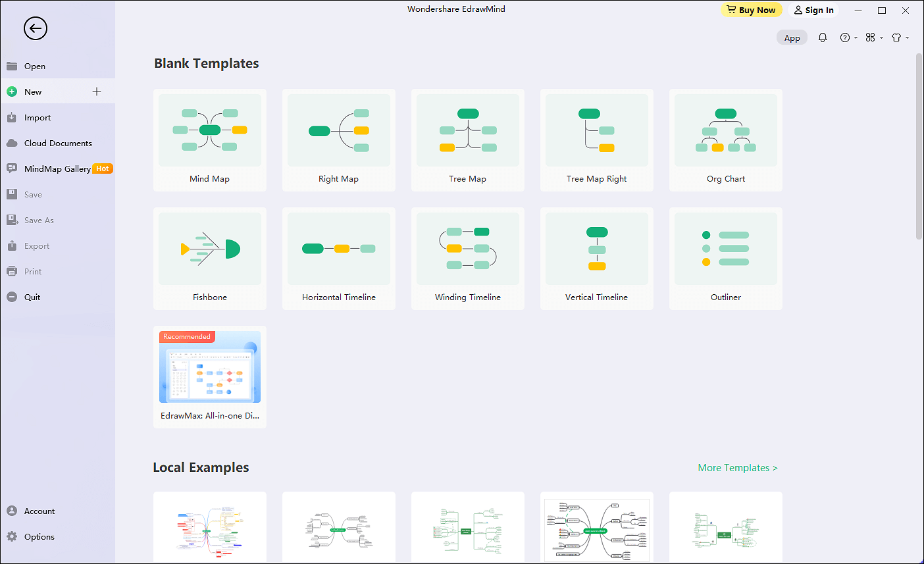Click the "Tree Map Right" template label

(x=597, y=178)
